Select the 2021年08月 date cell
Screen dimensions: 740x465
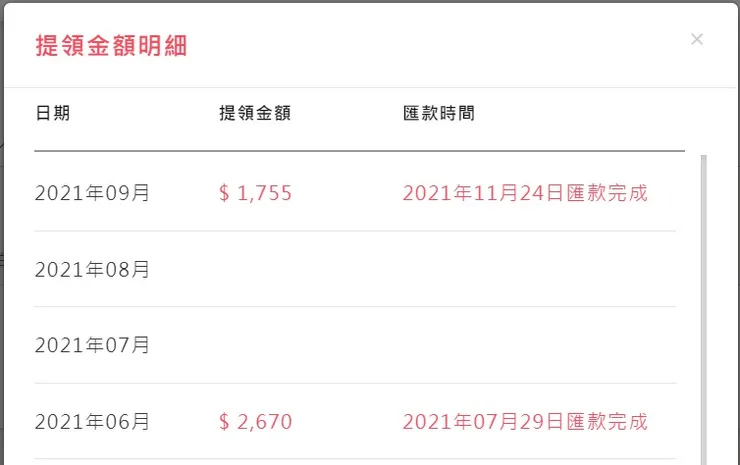pyautogui.click(x=92, y=269)
